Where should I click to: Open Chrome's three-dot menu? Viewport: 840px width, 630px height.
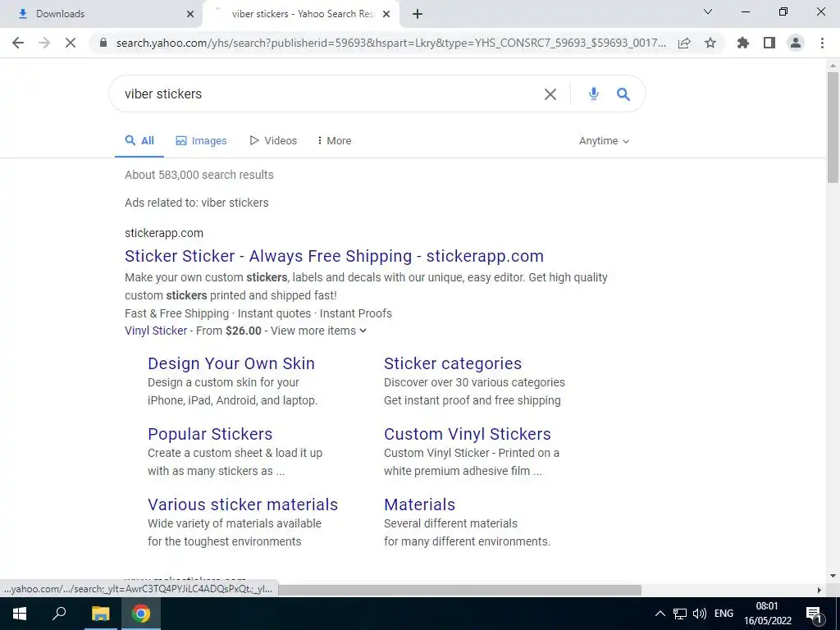coord(822,43)
